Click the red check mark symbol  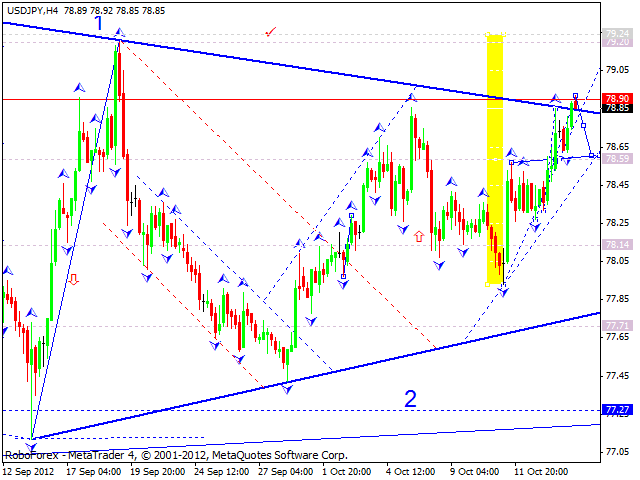270,31
